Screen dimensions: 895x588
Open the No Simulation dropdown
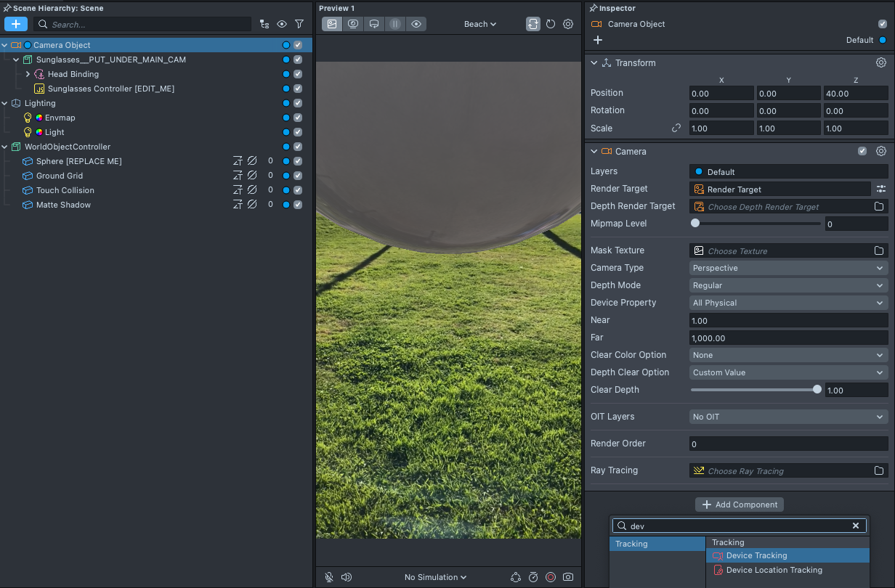coord(435,577)
